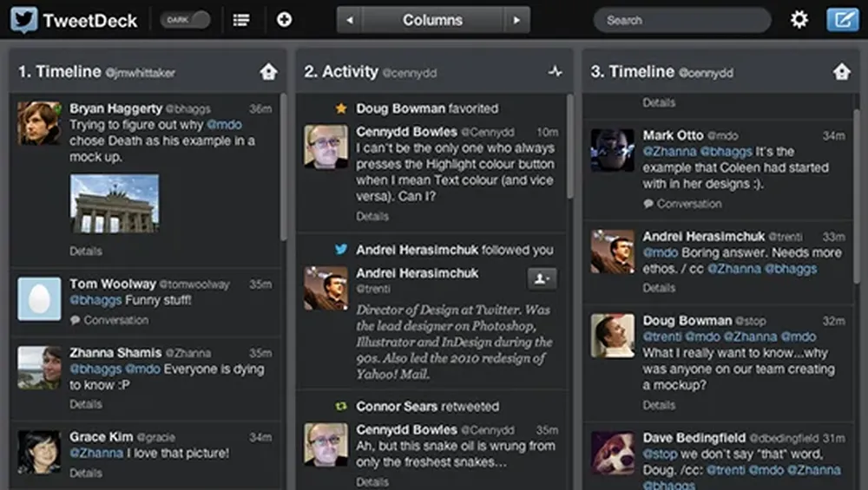The width and height of the screenshot is (868, 490).
Task: Click the TweetDeck bird logo
Action: pyautogui.click(x=24, y=20)
